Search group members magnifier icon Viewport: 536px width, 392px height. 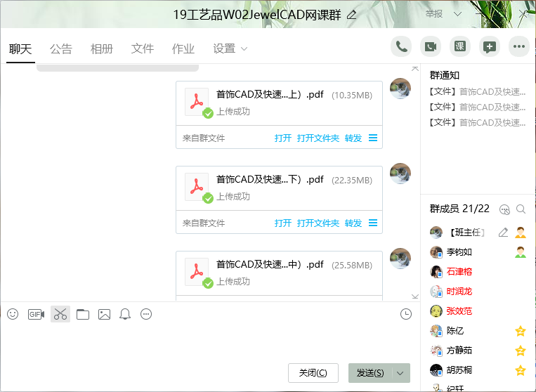521,209
